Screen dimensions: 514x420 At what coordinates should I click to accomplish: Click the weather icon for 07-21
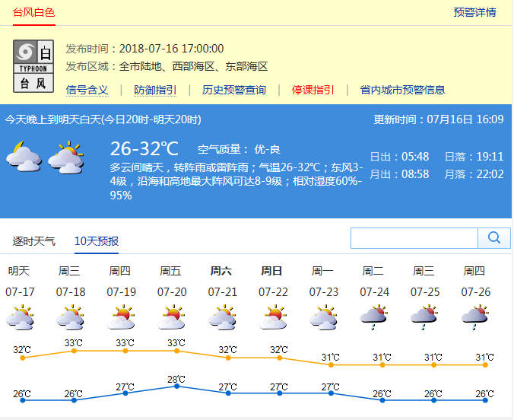click(223, 317)
